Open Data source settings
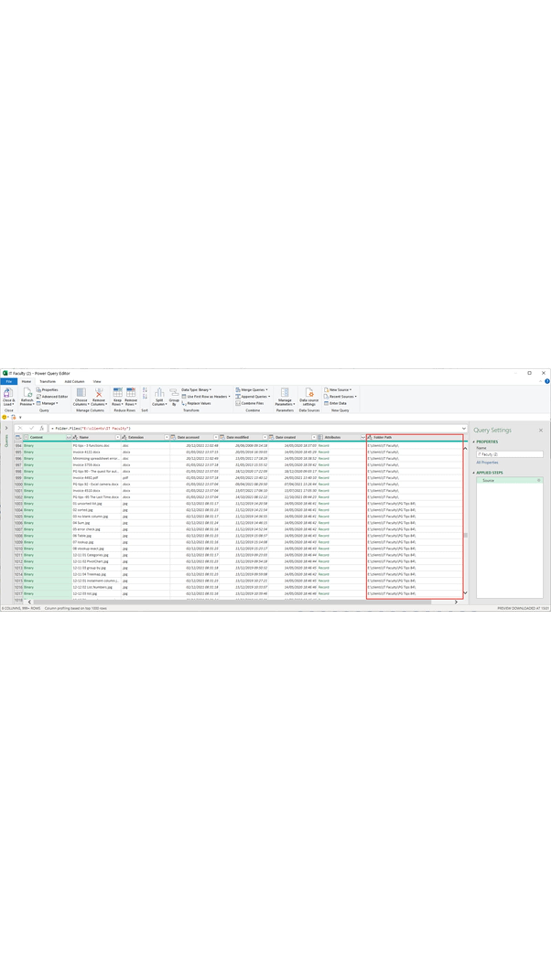Viewport: 551px width, 980px height. tap(309, 393)
